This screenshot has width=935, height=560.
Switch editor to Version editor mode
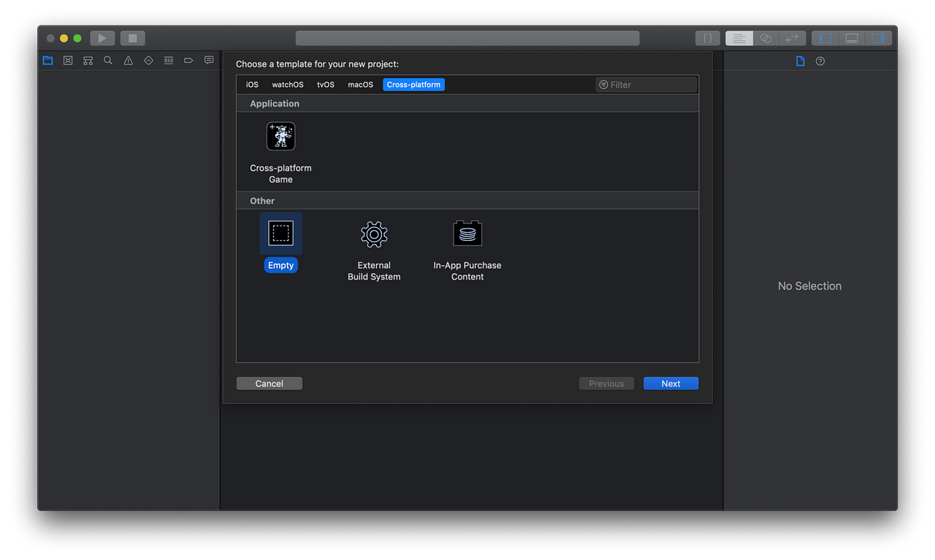pos(793,37)
